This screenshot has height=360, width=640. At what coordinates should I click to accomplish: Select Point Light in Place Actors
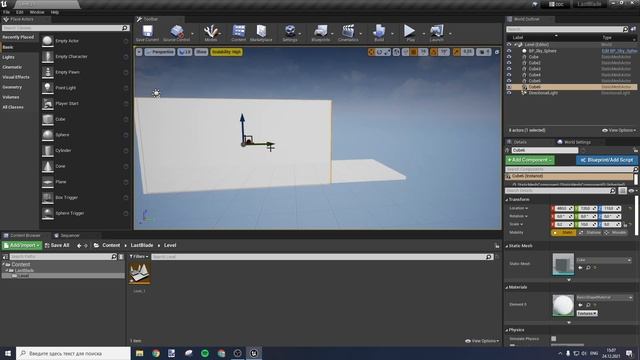[85, 88]
